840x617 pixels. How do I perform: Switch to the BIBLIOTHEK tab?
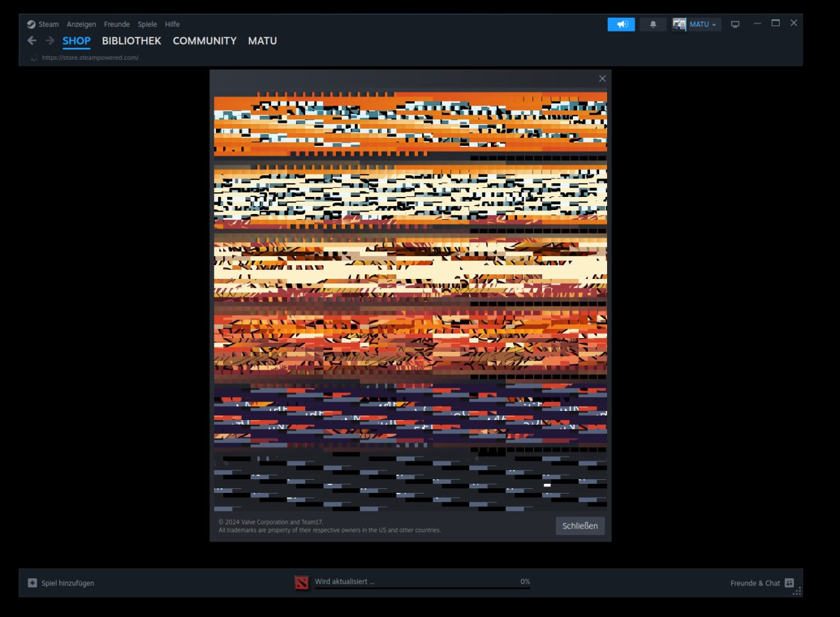click(131, 41)
